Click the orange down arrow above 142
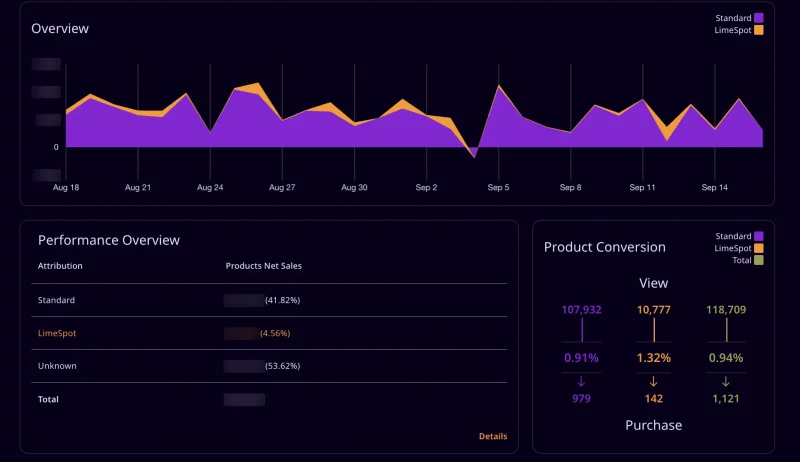Screen dimensions: 800x462 [x=654, y=381]
